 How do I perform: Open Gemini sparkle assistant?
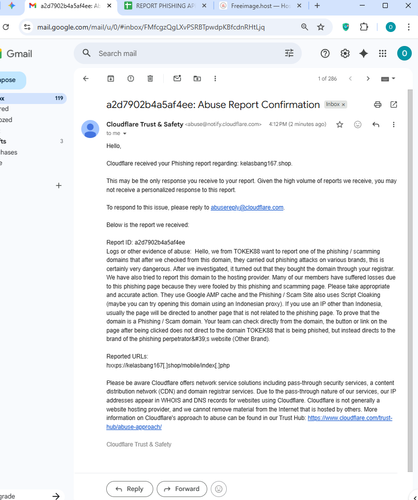point(364,53)
